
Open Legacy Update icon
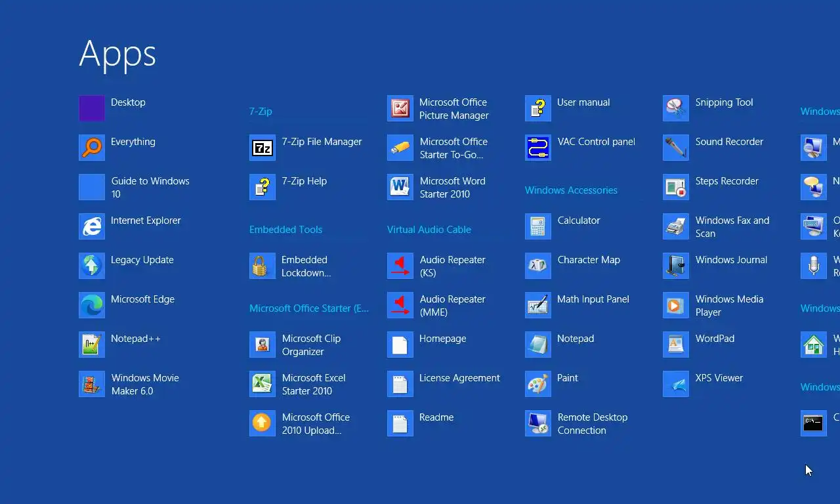pyautogui.click(x=92, y=266)
